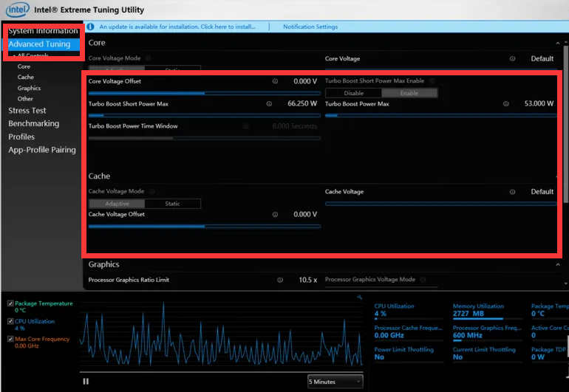Click the Cache Voltage slider
Image resolution: width=569 pixels, height=392 pixels.
click(x=441, y=204)
